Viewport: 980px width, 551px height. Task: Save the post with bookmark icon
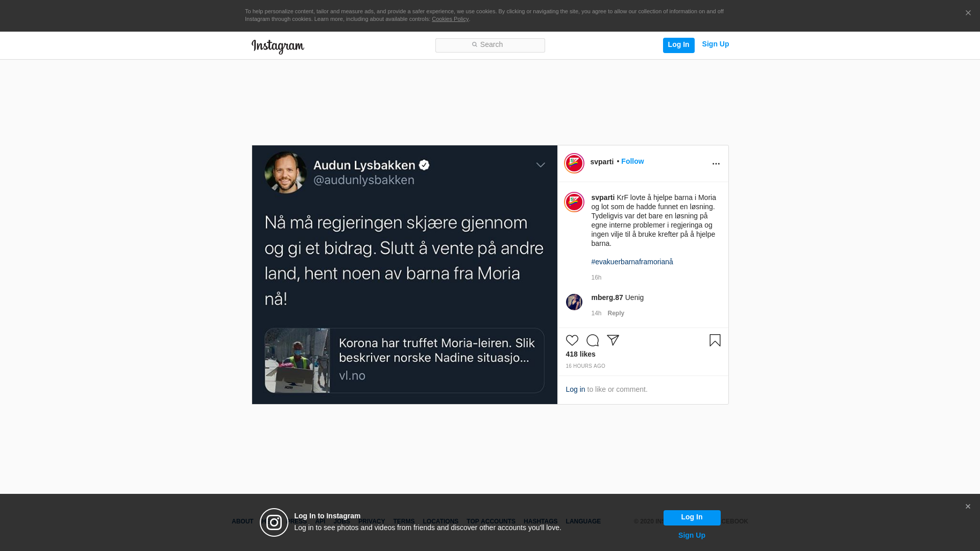pyautogui.click(x=715, y=340)
